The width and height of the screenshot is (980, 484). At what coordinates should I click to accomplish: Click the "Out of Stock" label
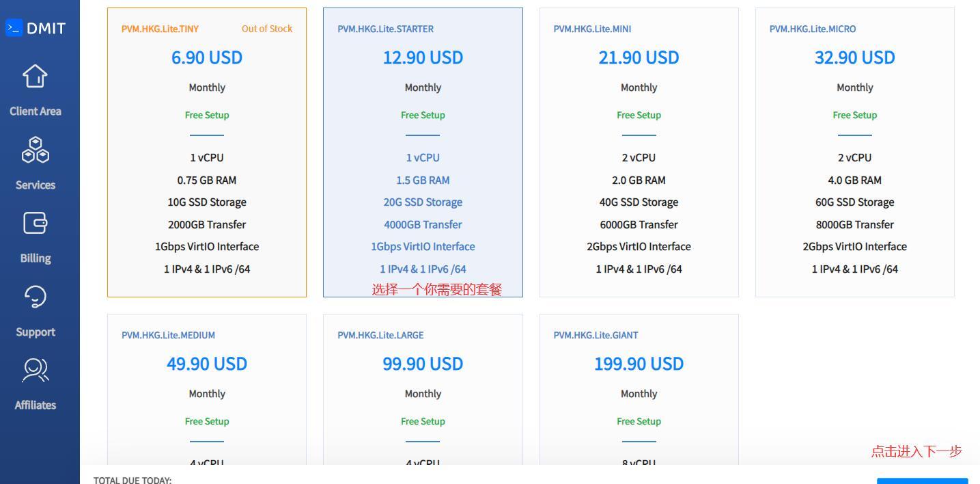tap(267, 29)
